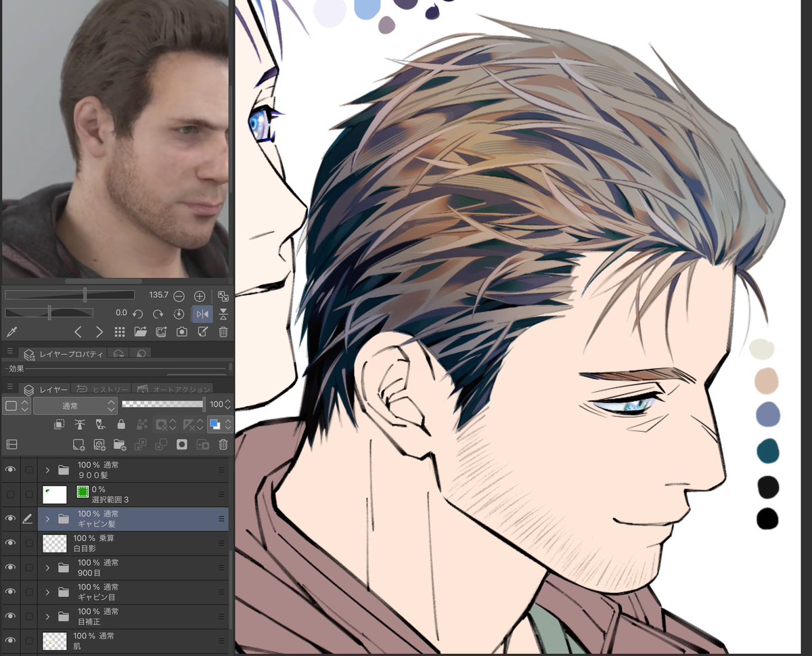The width and height of the screenshot is (812, 656).
Task: Toggle clip to layer below
Action: [x=59, y=424]
